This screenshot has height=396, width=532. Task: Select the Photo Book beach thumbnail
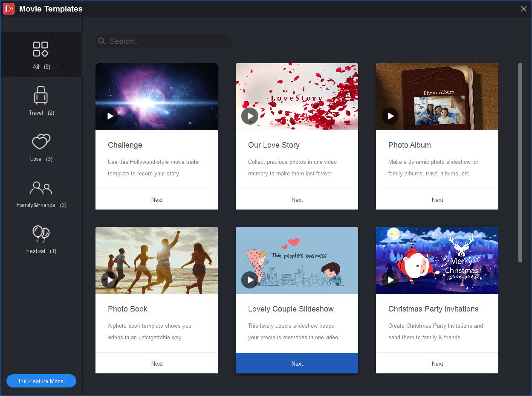(x=156, y=260)
